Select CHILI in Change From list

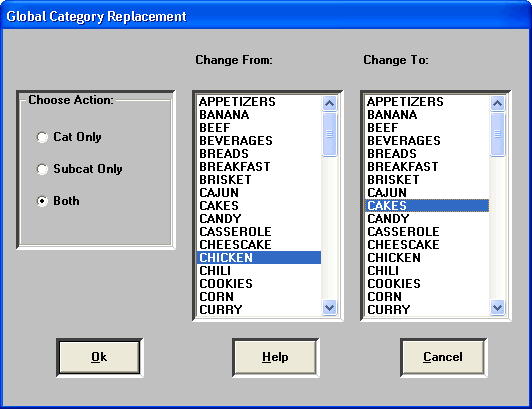click(x=259, y=271)
